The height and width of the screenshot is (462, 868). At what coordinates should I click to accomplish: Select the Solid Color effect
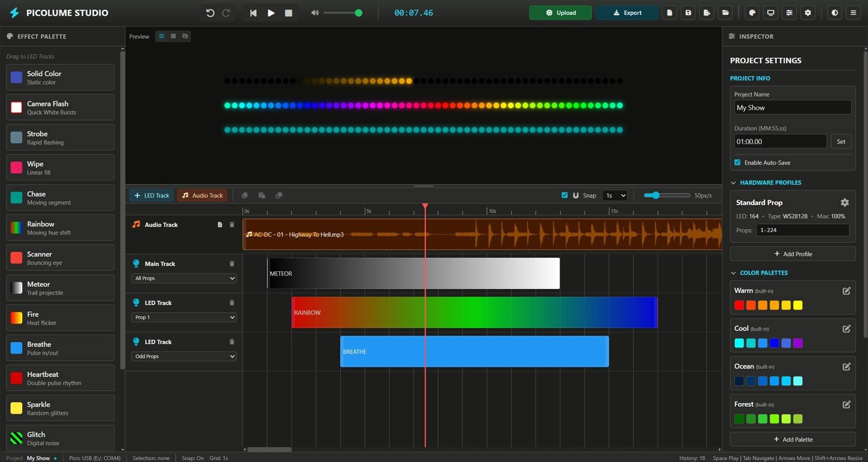pos(60,77)
